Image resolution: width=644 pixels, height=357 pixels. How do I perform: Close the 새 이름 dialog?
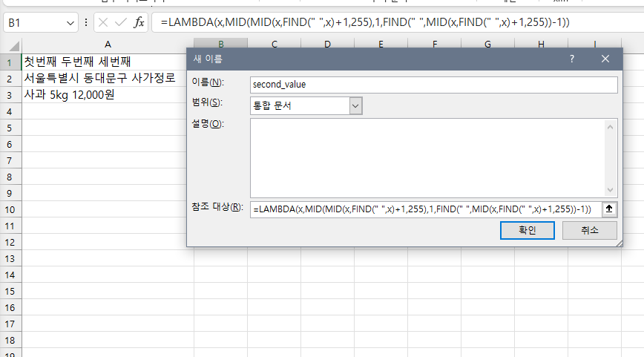(x=605, y=59)
